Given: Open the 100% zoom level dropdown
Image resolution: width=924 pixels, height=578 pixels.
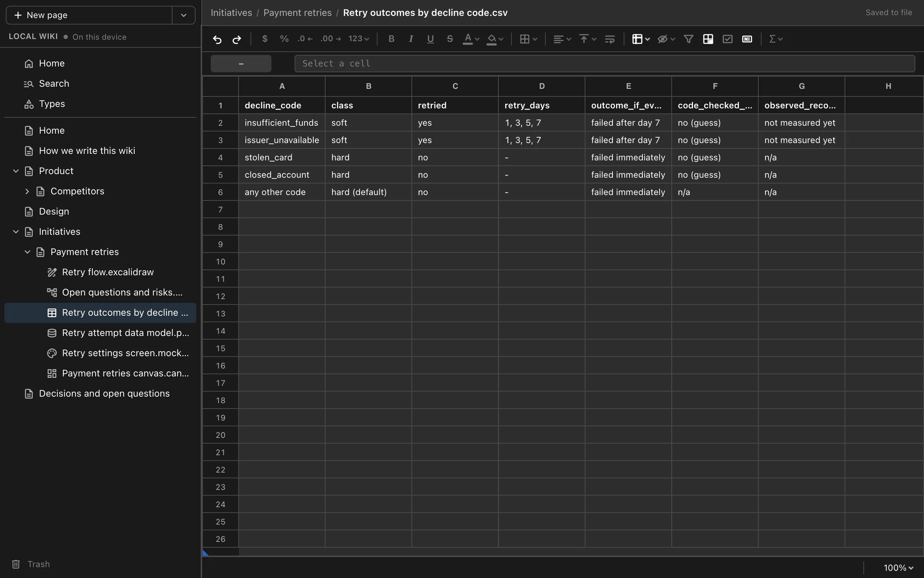Looking at the screenshot, I should (898, 568).
